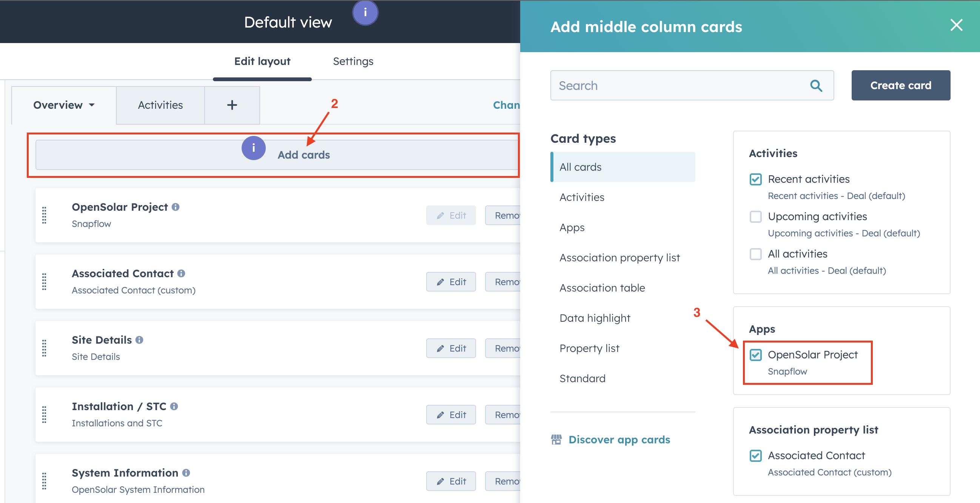The height and width of the screenshot is (503, 980).
Task: Select Association property list card type
Action: (x=619, y=258)
